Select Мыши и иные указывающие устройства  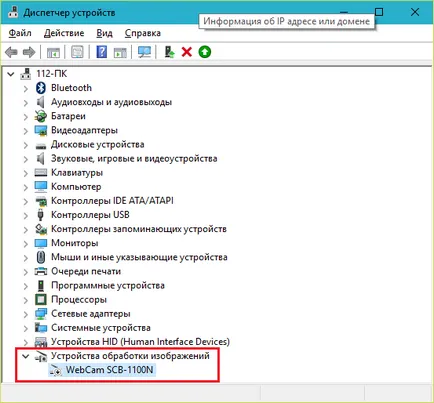pyautogui.click(x=139, y=257)
